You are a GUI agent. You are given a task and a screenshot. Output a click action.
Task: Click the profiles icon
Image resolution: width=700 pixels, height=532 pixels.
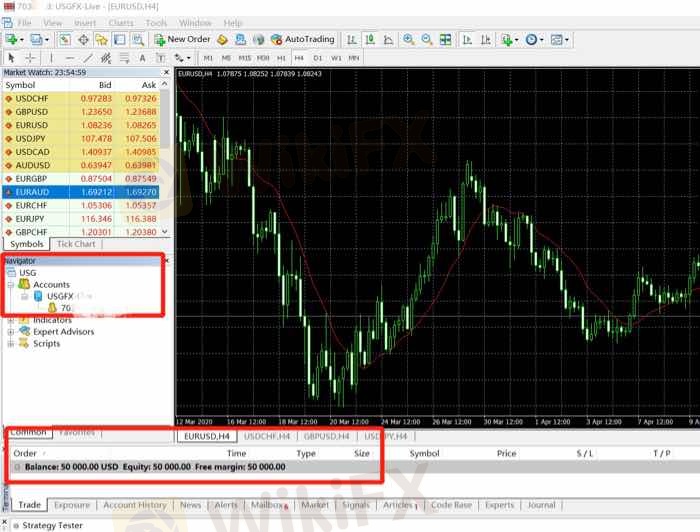point(36,40)
